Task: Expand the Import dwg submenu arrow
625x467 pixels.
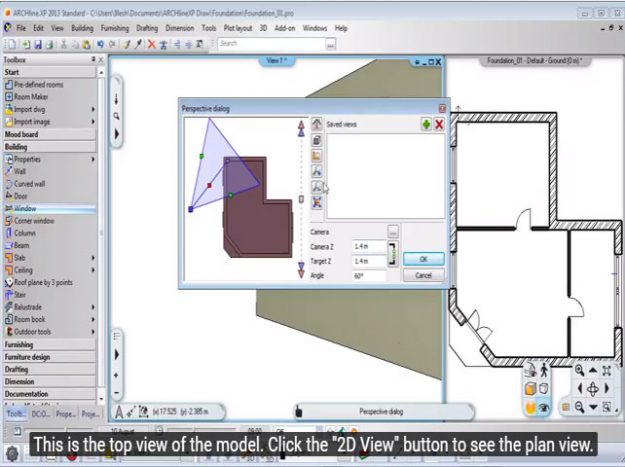Action: [x=95, y=109]
